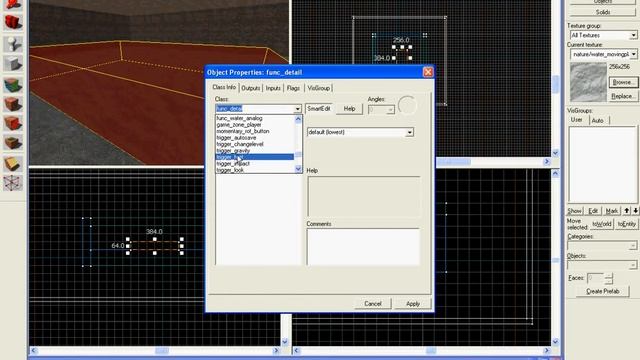Choose func_water_analog in class list
Viewport: 640px width, 360px height.
click(255, 118)
